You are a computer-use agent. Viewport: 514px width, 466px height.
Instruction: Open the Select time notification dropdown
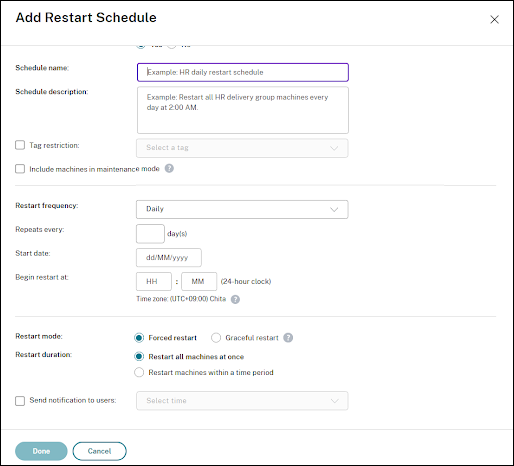point(242,401)
